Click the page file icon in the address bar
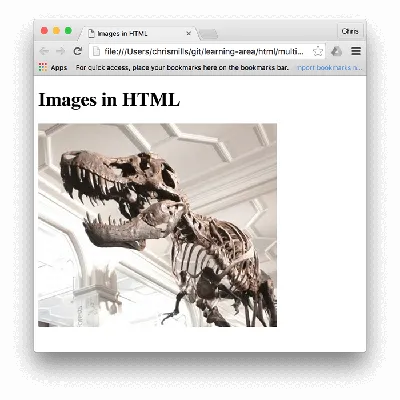The image size is (400, 400). (96, 51)
